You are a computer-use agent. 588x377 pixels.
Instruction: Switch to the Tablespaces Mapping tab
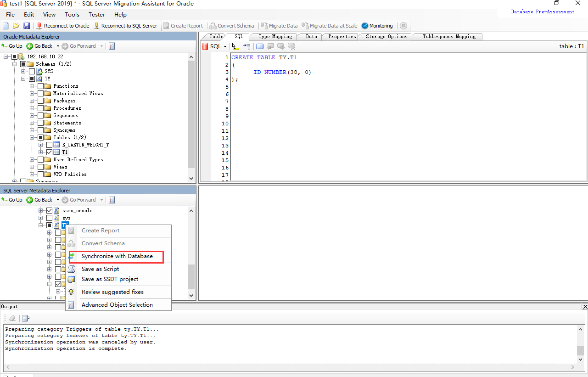click(x=449, y=36)
